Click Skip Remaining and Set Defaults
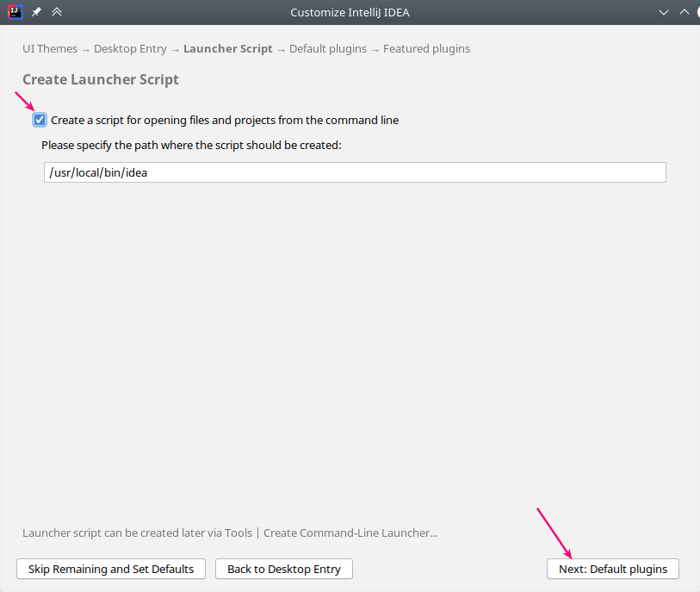Viewport: 700px width, 592px height. [x=110, y=569]
